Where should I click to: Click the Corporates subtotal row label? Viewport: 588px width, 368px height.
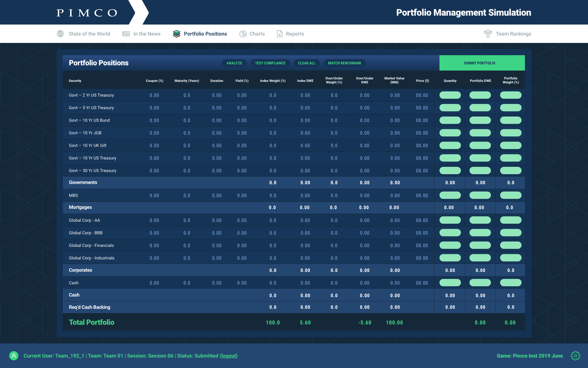pyautogui.click(x=81, y=270)
